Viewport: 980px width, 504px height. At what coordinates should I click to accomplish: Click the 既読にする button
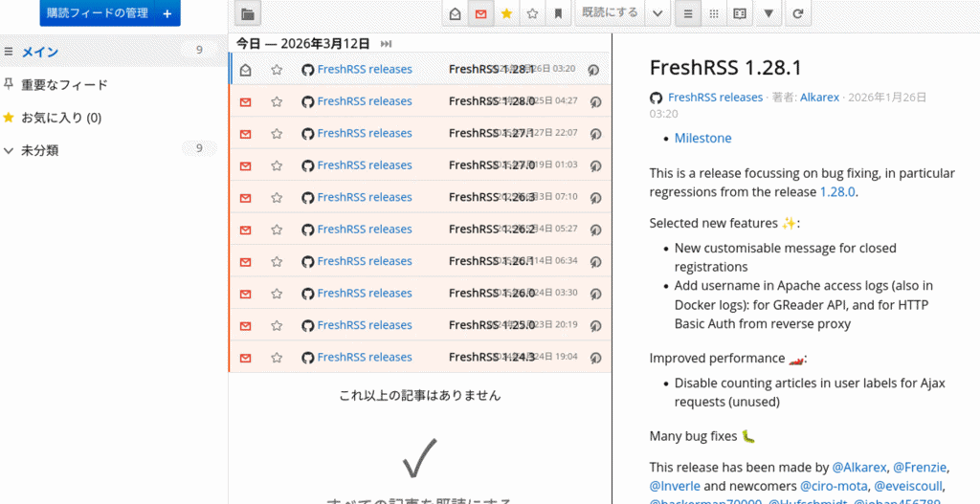click(610, 13)
